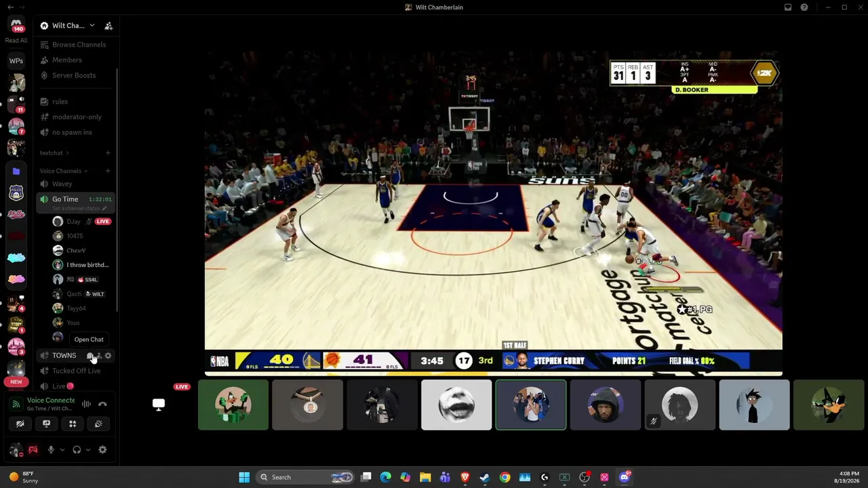Open the inbox icon in title bar
The height and width of the screenshot is (488, 868).
(x=788, y=7)
